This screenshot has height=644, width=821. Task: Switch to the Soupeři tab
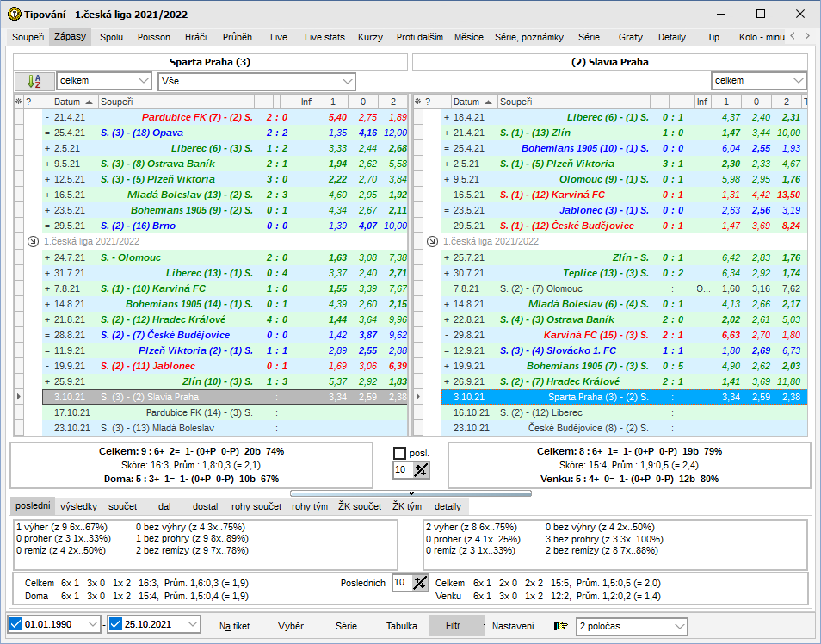click(28, 37)
